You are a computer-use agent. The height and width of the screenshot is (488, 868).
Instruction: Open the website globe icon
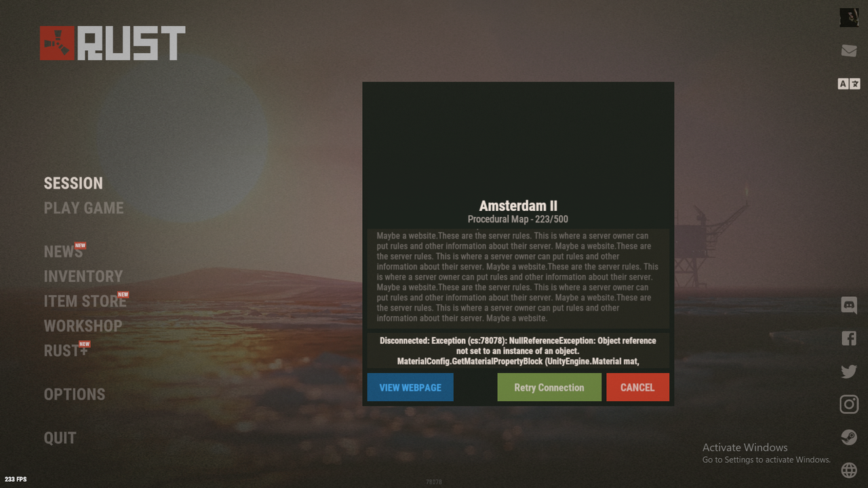coord(849,470)
